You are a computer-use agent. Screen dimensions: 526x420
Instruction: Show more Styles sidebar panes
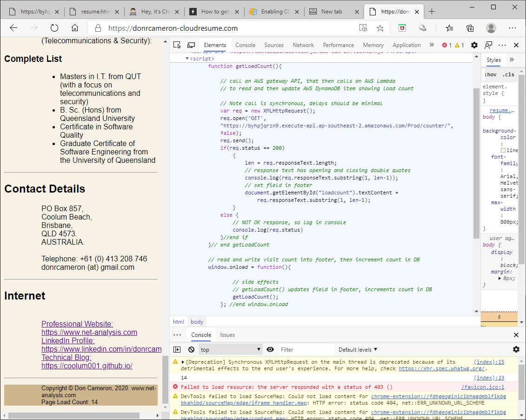click(x=512, y=60)
